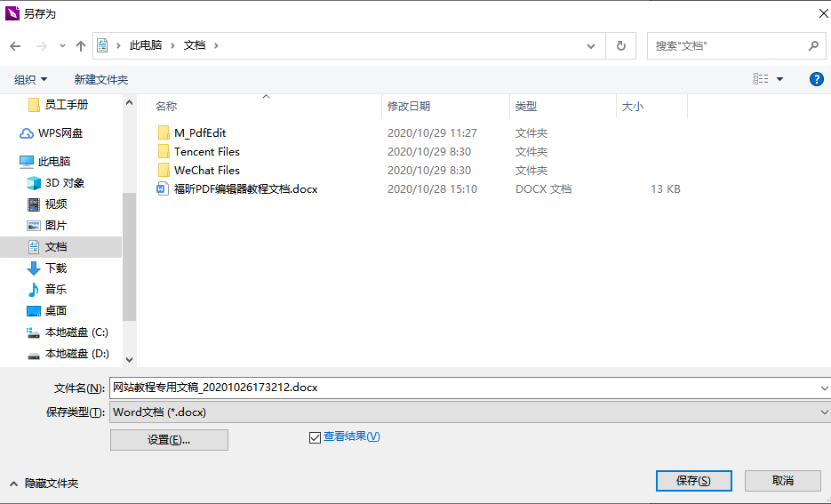Refresh the folder listing
The width and height of the screenshot is (831, 504).
[621, 46]
